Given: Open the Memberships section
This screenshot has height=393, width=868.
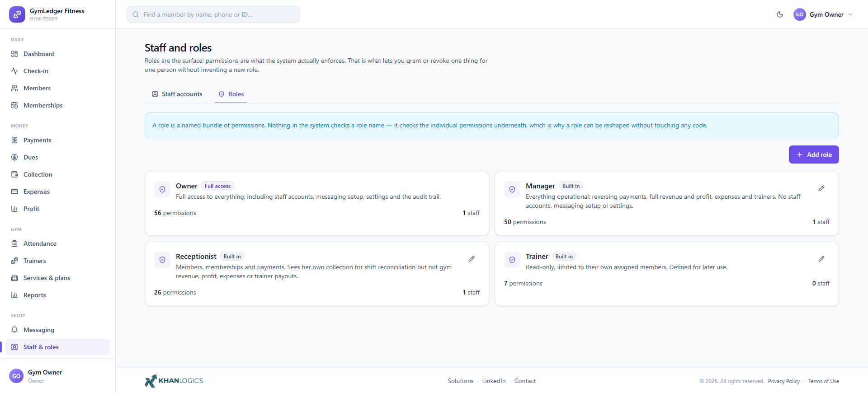Looking at the screenshot, I should tap(57, 105).
